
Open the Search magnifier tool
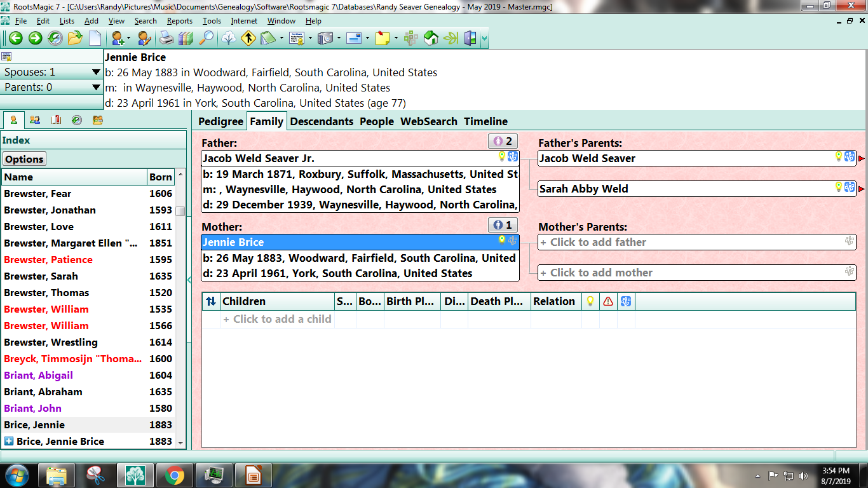pyautogui.click(x=207, y=38)
